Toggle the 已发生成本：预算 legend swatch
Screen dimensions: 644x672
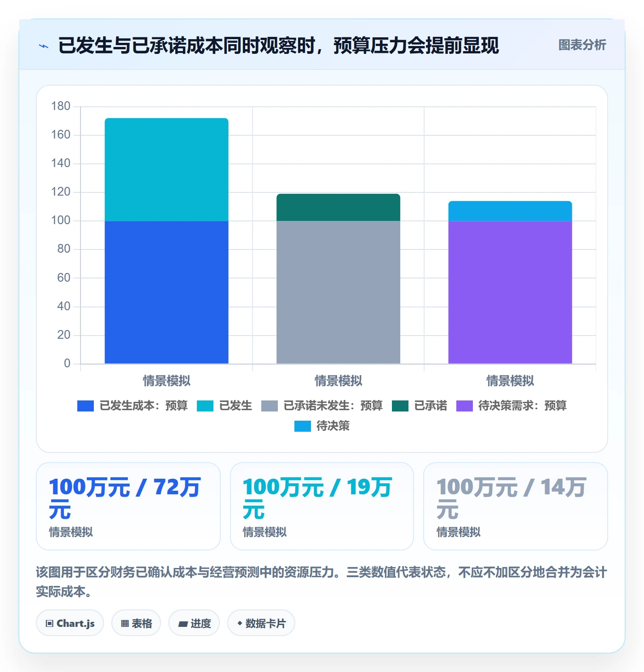pos(86,406)
